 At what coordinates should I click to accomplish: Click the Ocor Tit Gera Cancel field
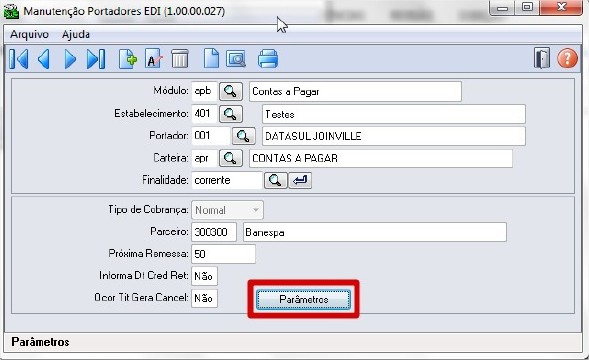pyautogui.click(x=204, y=298)
